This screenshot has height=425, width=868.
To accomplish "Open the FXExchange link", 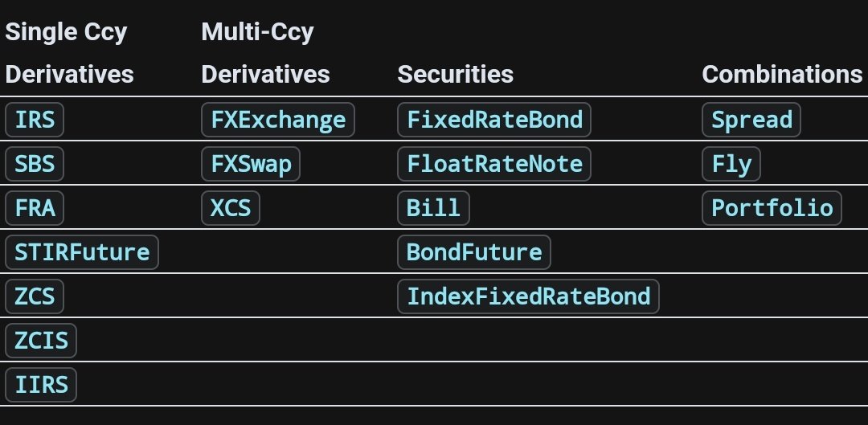I will pos(278,120).
